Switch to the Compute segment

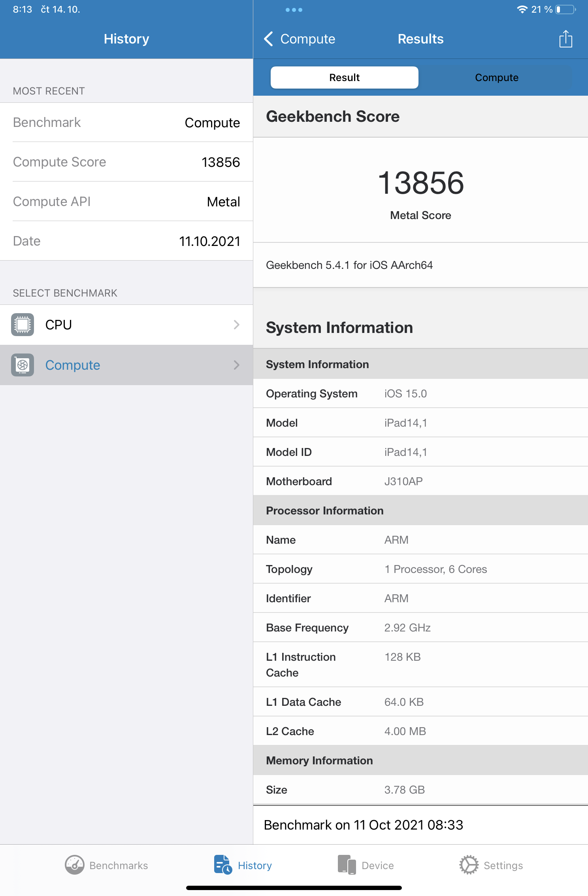coord(496,78)
